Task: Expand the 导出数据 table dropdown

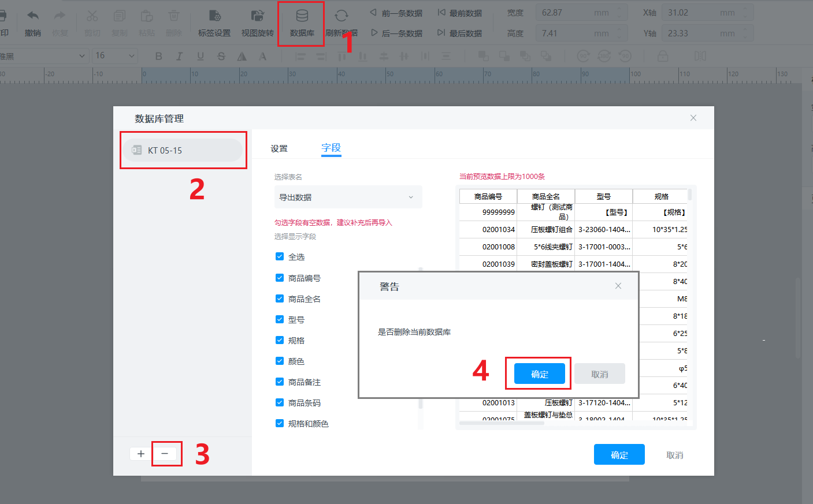Action: coord(348,197)
